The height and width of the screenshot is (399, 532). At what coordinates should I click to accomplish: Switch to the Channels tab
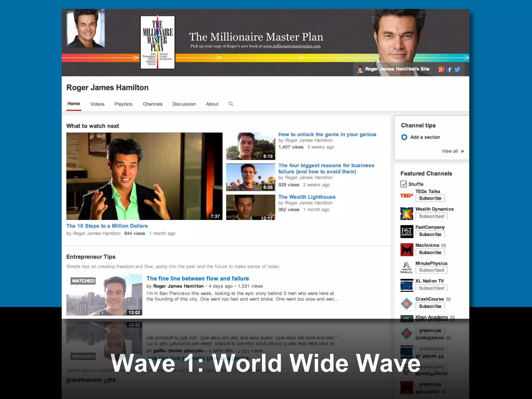click(152, 104)
